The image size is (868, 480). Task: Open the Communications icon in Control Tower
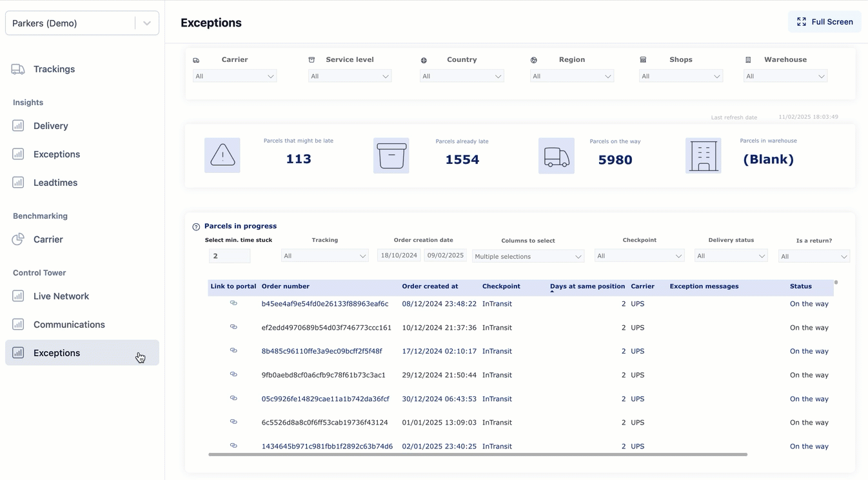pyautogui.click(x=18, y=324)
